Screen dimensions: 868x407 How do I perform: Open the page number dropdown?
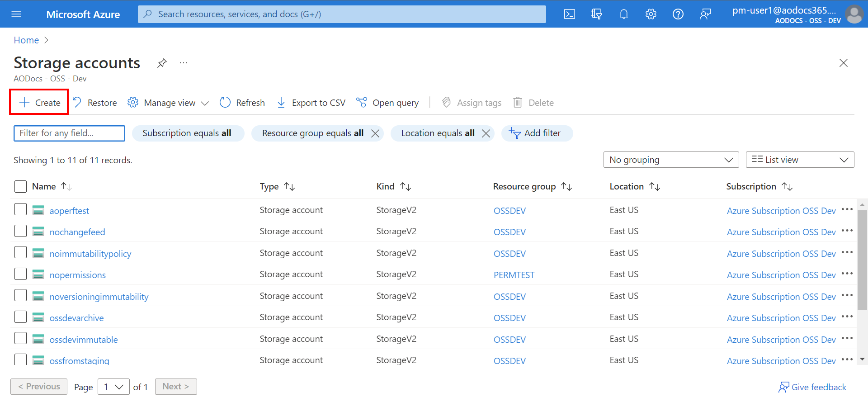tap(113, 387)
